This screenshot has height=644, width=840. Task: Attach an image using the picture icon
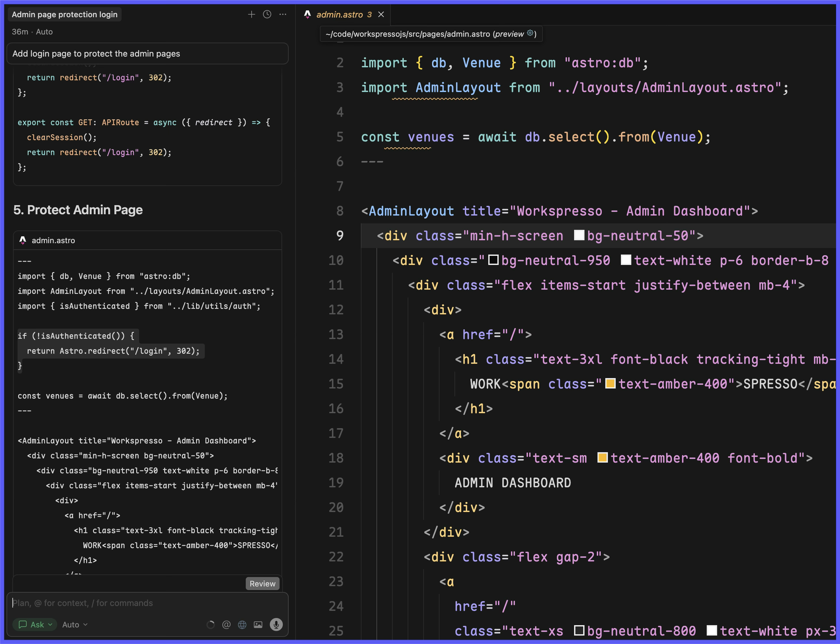(258, 624)
